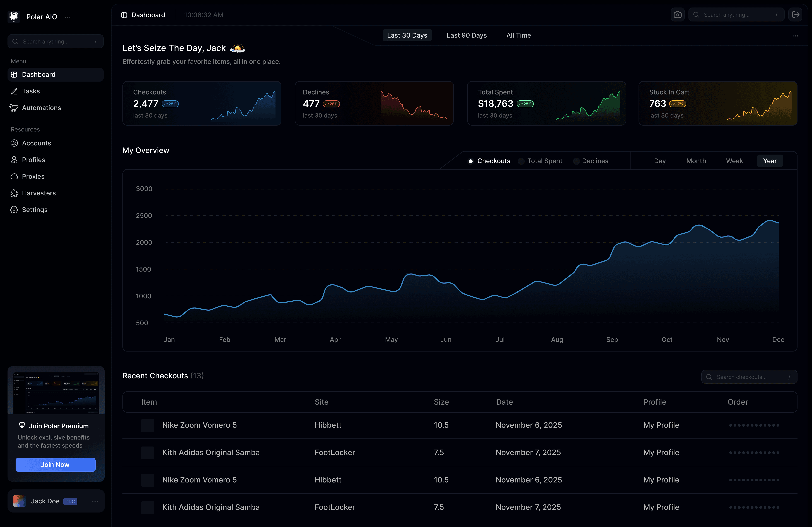Open the three-dot menu right of All Time
The image size is (812, 527).
(795, 36)
